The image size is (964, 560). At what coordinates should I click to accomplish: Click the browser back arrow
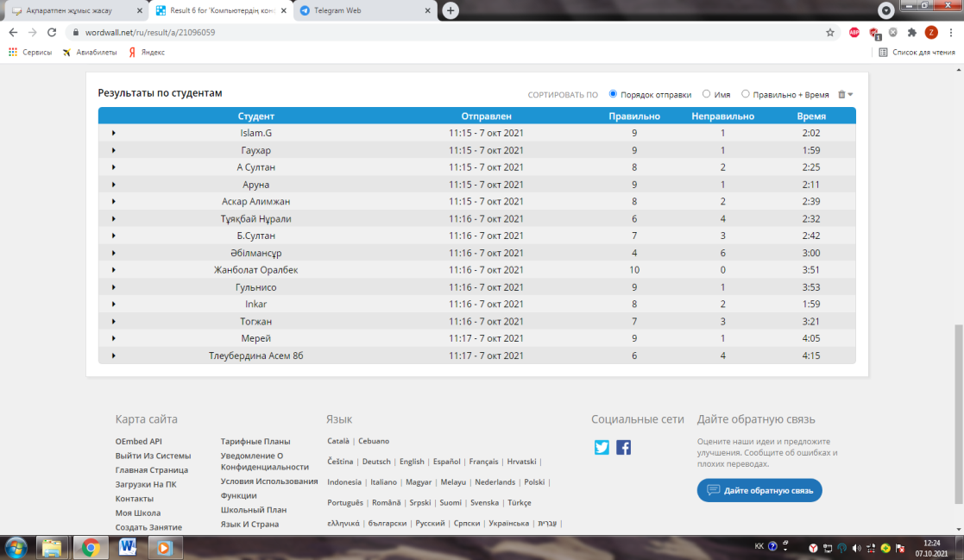pos(13,33)
